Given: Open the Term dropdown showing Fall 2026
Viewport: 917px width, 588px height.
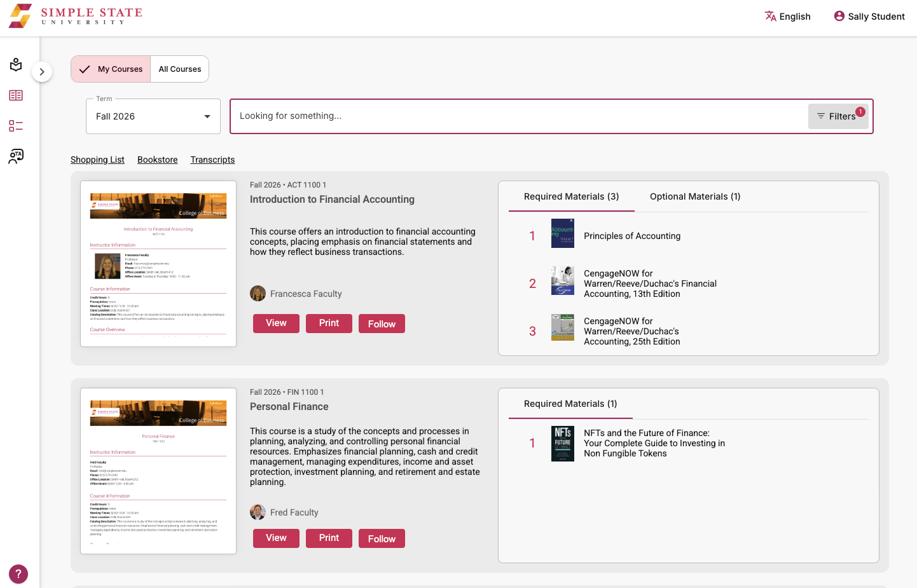Looking at the screenshot, I should 153,116.
